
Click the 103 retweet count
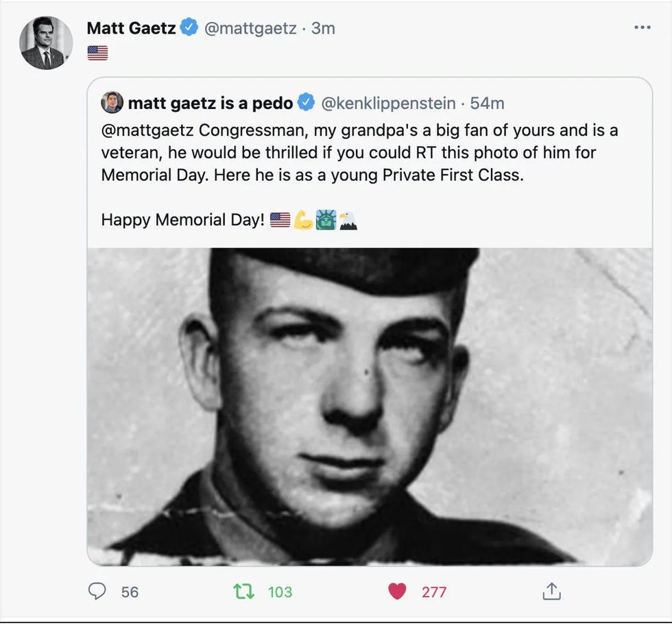(x=280, y=592)
